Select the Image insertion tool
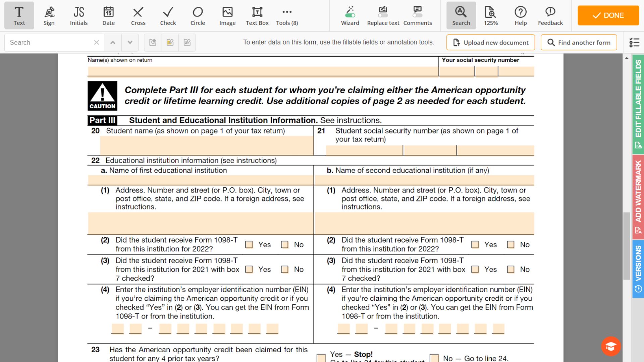This screenshot has height=362, width=644. pyautogui.click(x=227, y=15)
